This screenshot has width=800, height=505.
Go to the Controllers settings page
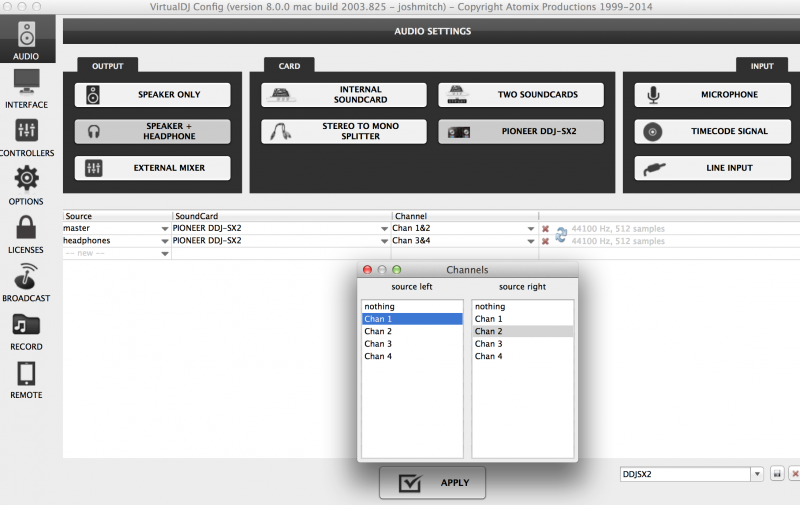(26, 137)
